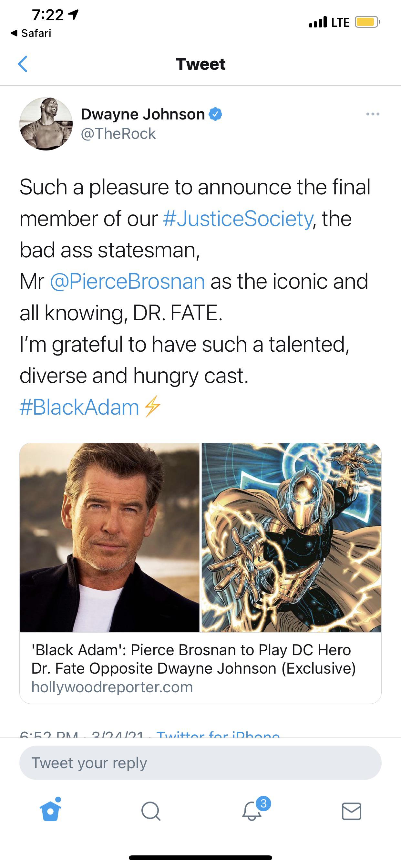Tap the hollywoodreporter.com domain link

[x=112, y=687]
